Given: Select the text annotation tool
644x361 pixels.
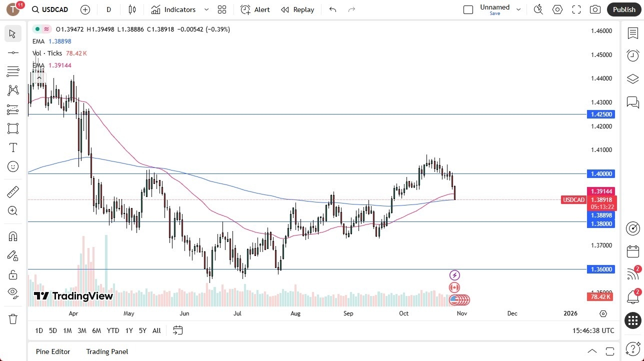Looking at the screenshot, I should [x=13, y=147].
